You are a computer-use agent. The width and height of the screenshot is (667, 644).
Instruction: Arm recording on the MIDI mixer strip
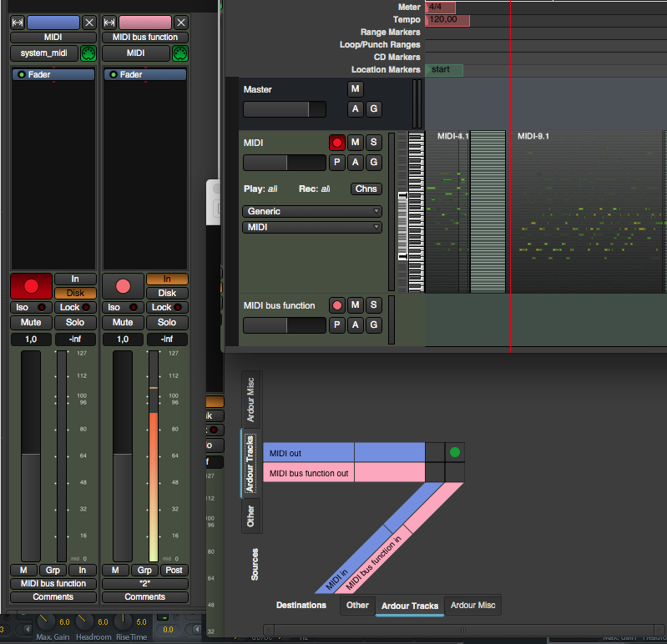(31, 286)
